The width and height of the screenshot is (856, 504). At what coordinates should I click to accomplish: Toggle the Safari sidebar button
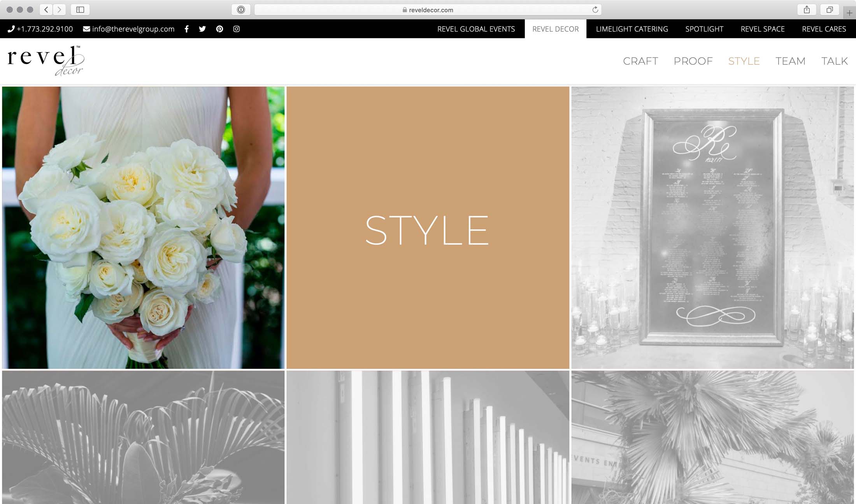click(80, 10)
